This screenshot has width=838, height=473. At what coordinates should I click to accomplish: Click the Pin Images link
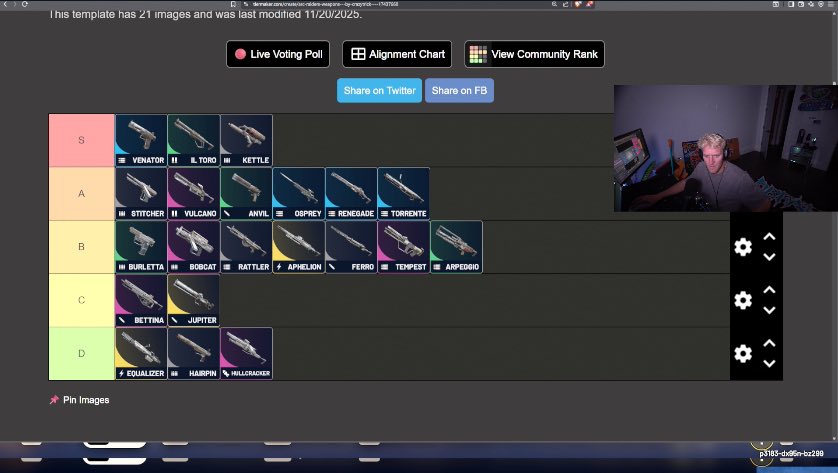pos(86,400)
